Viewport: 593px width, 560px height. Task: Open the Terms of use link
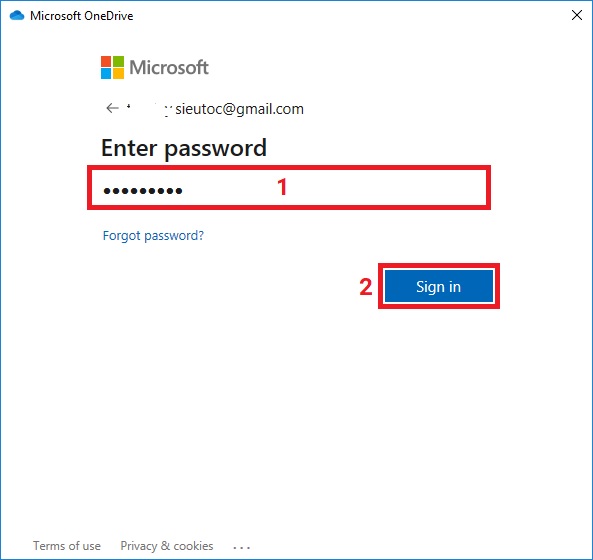coord(67,546)
